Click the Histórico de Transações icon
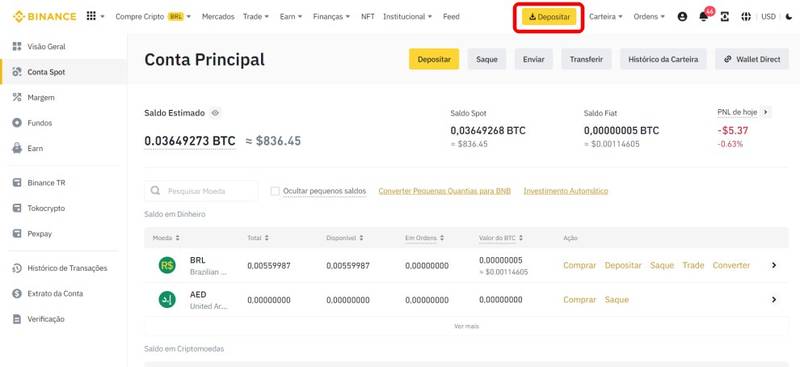This screenshot has height=367, width=800. click(17, 268)
